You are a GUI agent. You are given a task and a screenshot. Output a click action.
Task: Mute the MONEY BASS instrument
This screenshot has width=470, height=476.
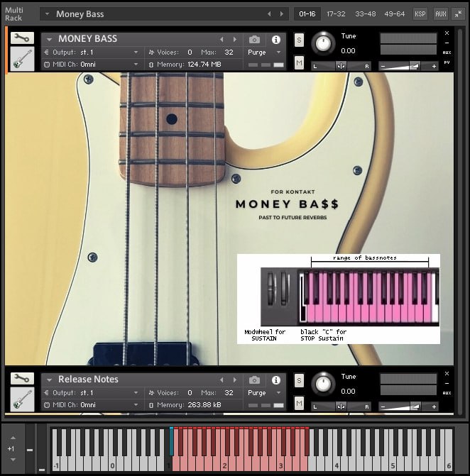tap(299, 63)
